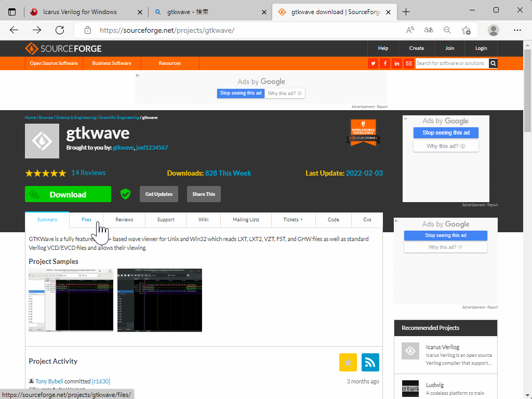
Task: Click the gtkwave project logo icon
Action: 42,141
